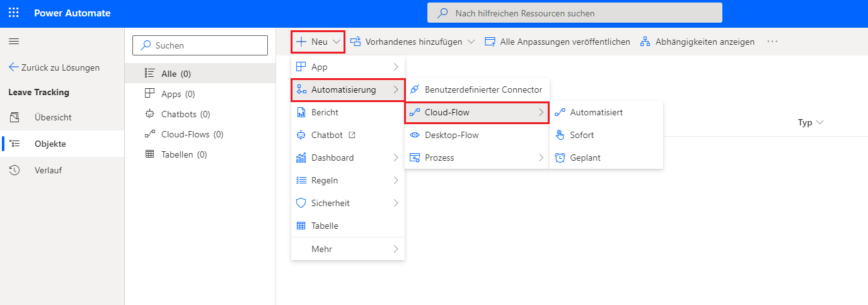Expand the Prozess submenu arrow

[x=541, y=158]
